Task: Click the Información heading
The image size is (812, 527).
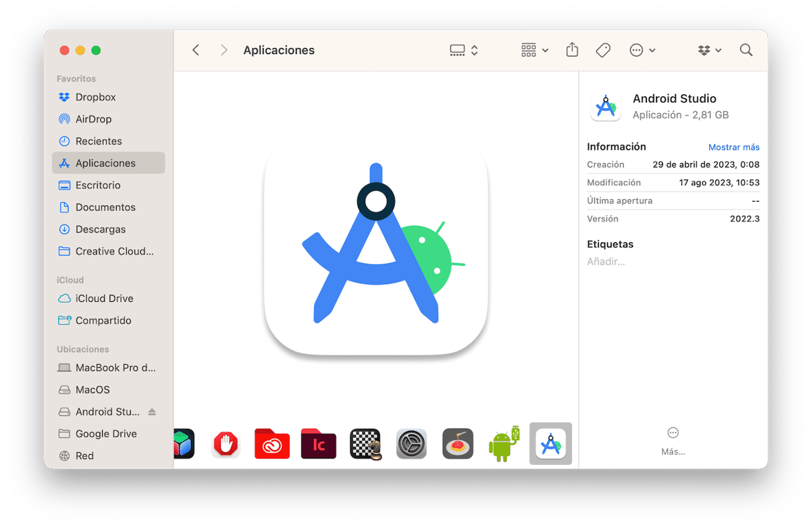Action: [x=616, y=146]
